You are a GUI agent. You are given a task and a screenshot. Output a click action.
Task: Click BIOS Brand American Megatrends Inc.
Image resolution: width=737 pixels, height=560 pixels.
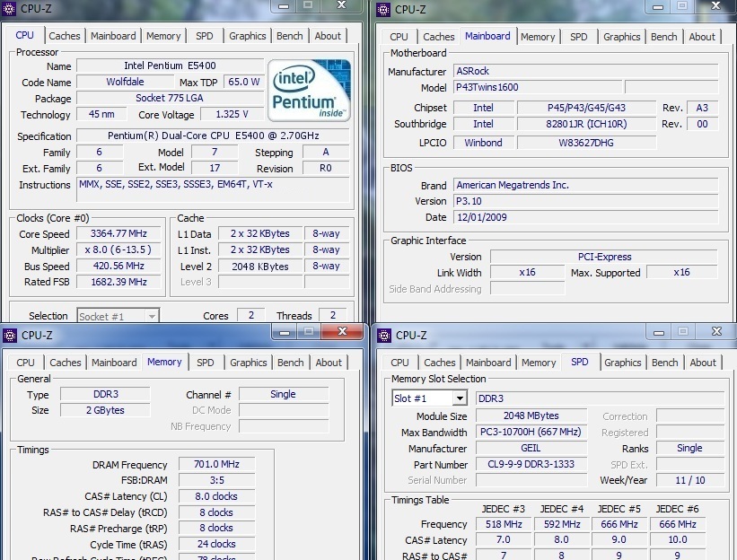pyautogui.click(x=585, y=185)
